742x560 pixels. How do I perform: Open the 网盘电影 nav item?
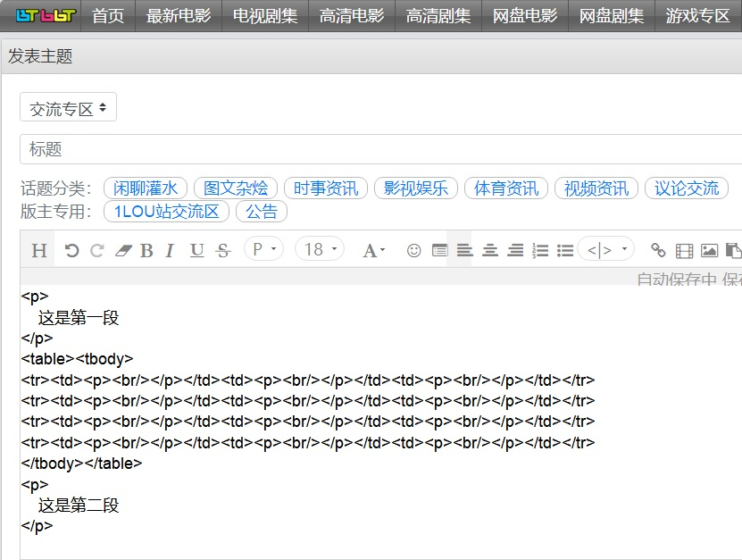pos(525,15)
